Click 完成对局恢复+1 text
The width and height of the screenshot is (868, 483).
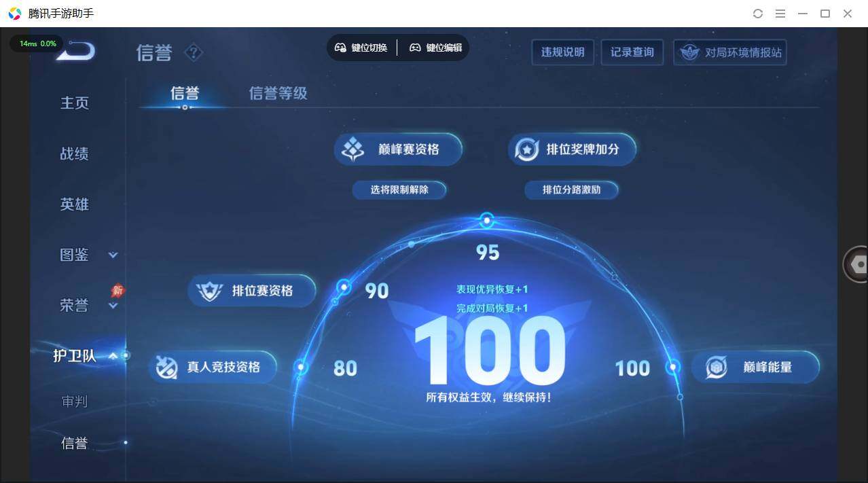tap(492, 308)
